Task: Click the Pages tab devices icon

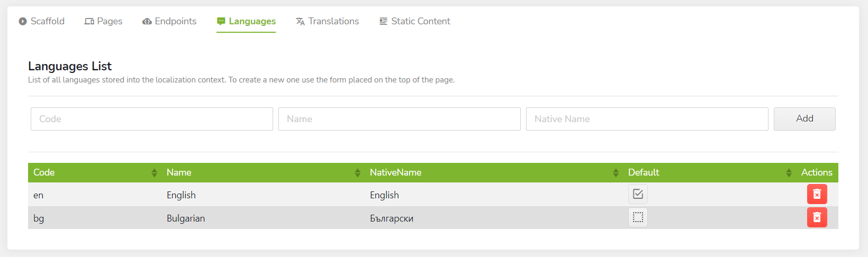Action: (x=89, y=22)
